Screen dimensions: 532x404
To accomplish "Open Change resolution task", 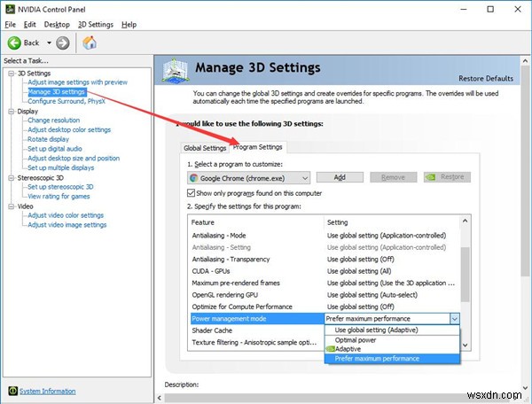I will coord(53,120).
